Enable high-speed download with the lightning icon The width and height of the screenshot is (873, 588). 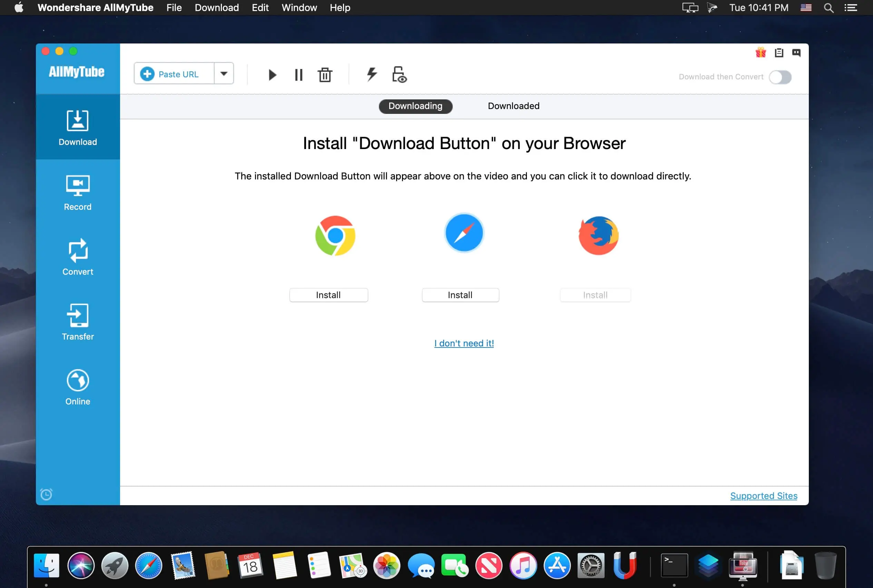click(x=371, y=74)
